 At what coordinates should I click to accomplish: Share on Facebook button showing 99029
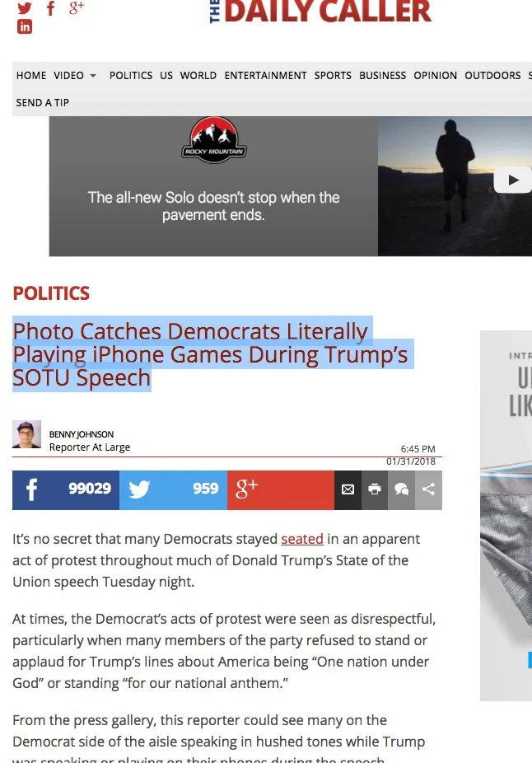66,489
